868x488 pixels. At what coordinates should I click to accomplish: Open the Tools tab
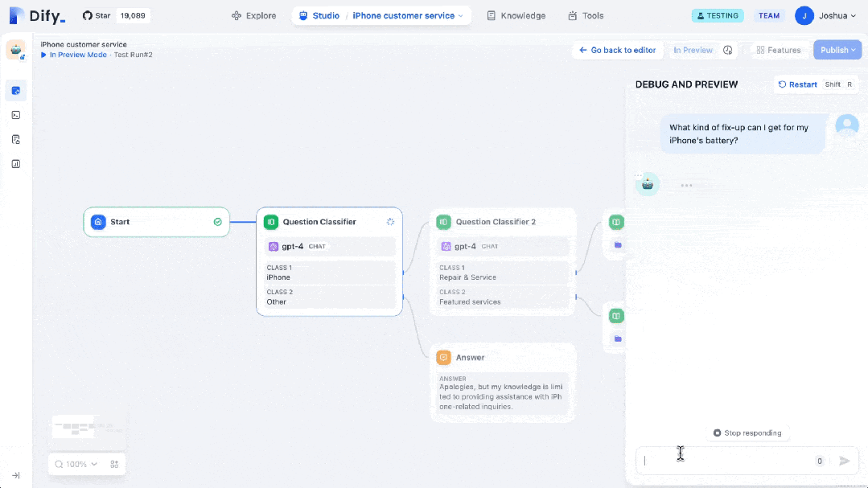[x=586, y=15]
